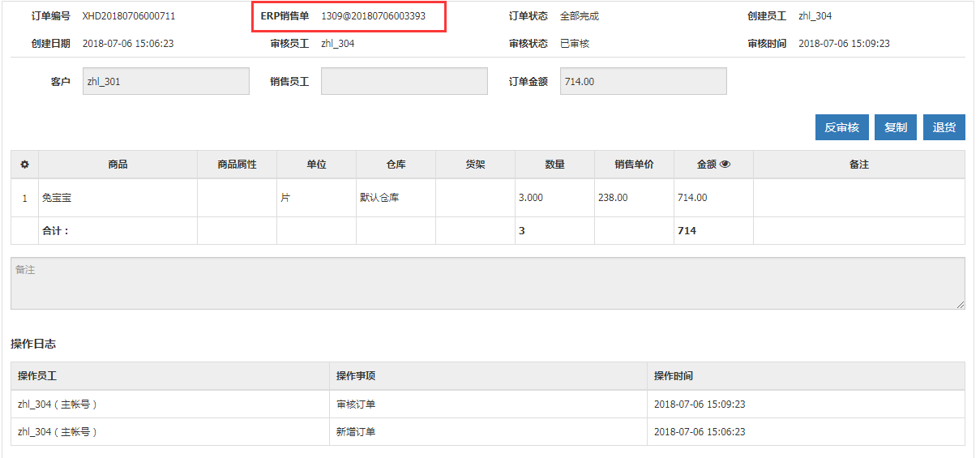The image size is (980, 458).
Task: Select order number XHD20180706000711
Action: pos(128,16)
